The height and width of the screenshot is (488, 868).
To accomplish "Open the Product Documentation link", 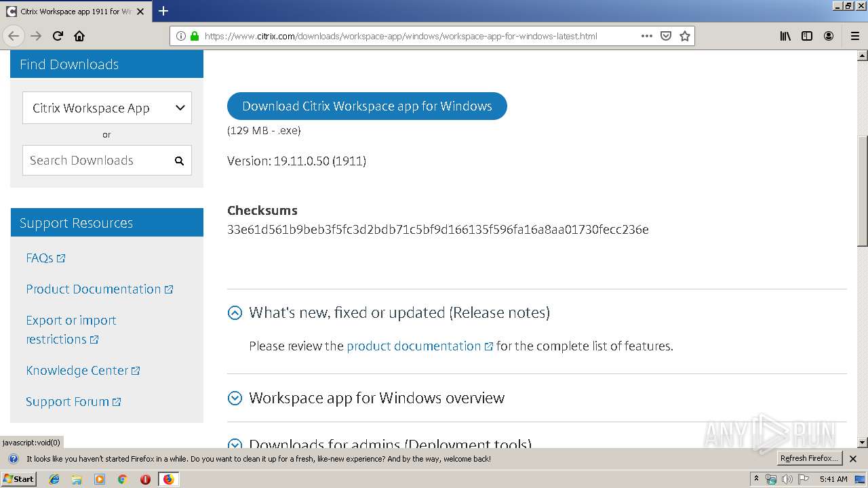I will 100,289.
